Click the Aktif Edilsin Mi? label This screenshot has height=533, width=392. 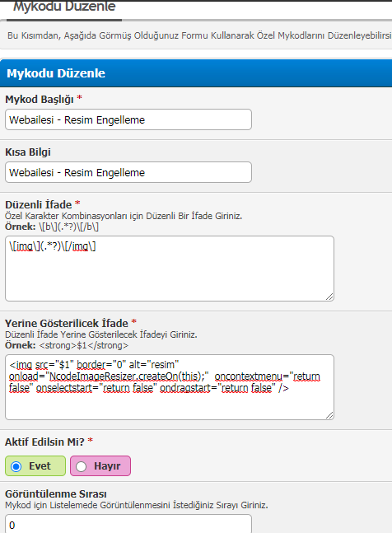click(44, 442)
